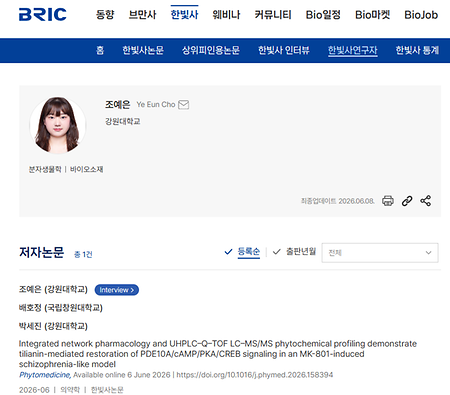This screenshot has height=395, width=450.
Task: Click the 저자논문 section heading
Action: [41, 252]
